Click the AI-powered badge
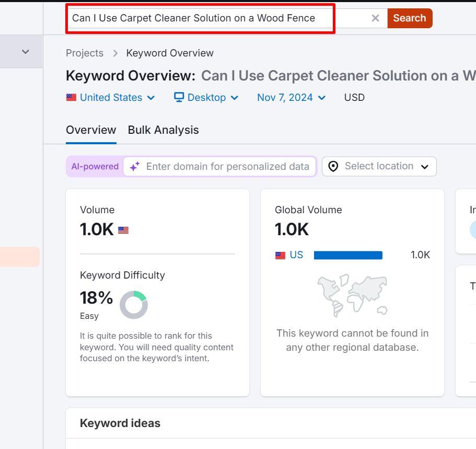476x449 pixels. (95, 167)
